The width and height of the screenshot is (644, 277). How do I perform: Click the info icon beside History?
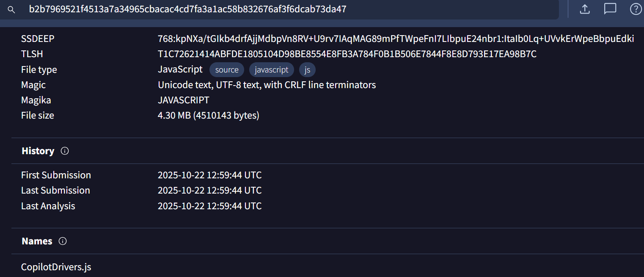[65, 151]
